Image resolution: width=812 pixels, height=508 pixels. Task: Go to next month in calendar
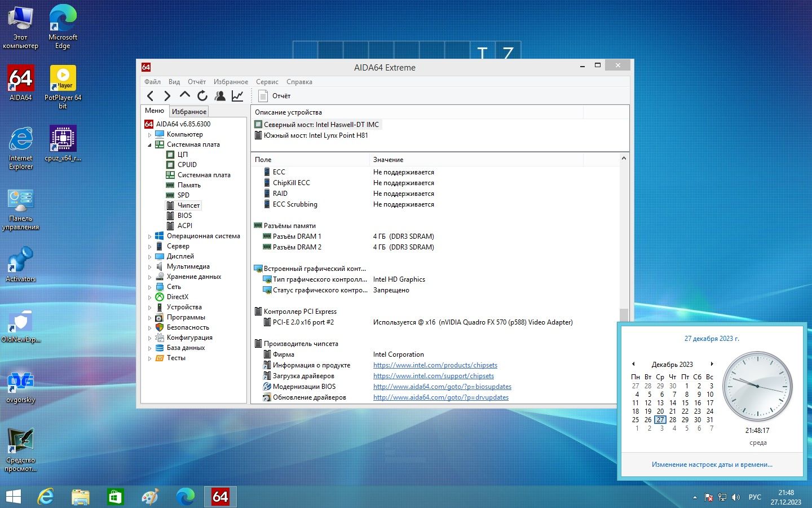point(712,364)
